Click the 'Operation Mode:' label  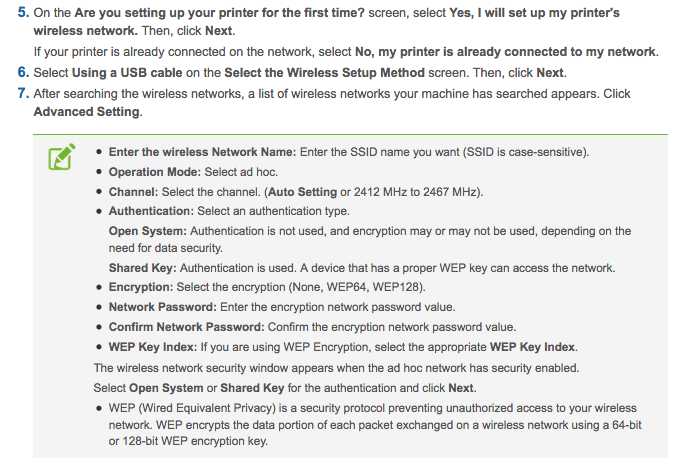pyautogui.click(x=155, y=172)
